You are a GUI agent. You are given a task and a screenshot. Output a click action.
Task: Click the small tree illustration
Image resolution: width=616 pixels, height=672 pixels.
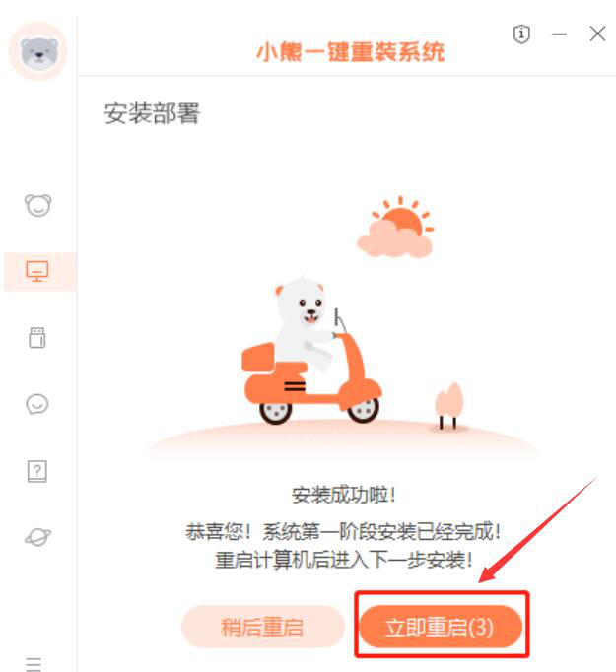point(448,406)
